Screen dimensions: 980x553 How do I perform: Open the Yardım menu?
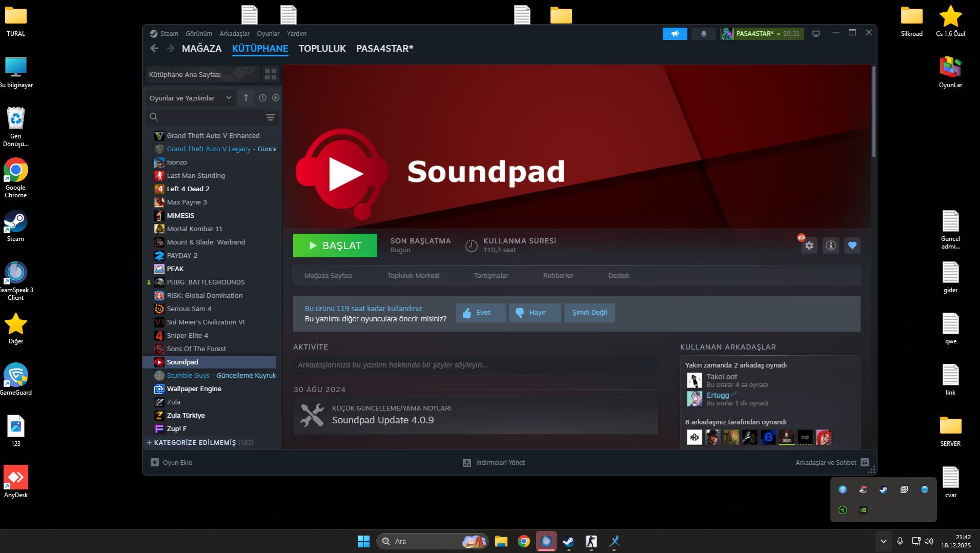297,34
